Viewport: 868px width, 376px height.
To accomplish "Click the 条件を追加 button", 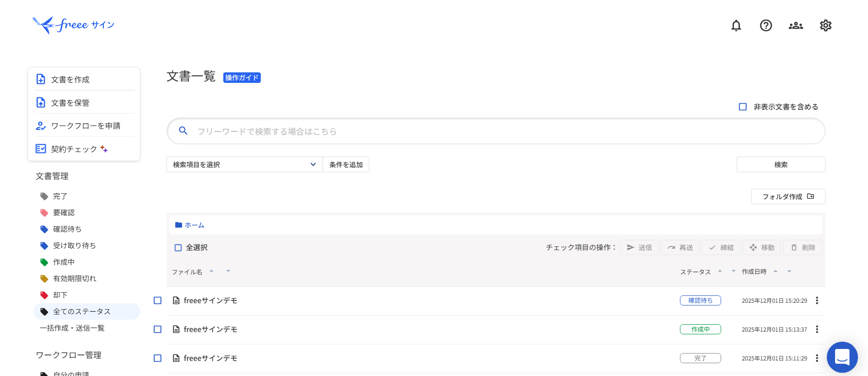I will click(x=346, y=164).
